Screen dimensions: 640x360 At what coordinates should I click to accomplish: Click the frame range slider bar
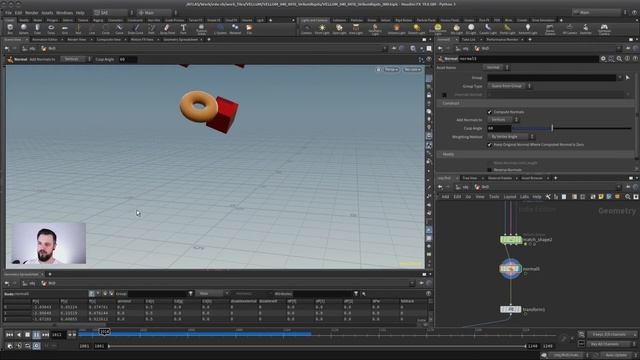[317, 346]
